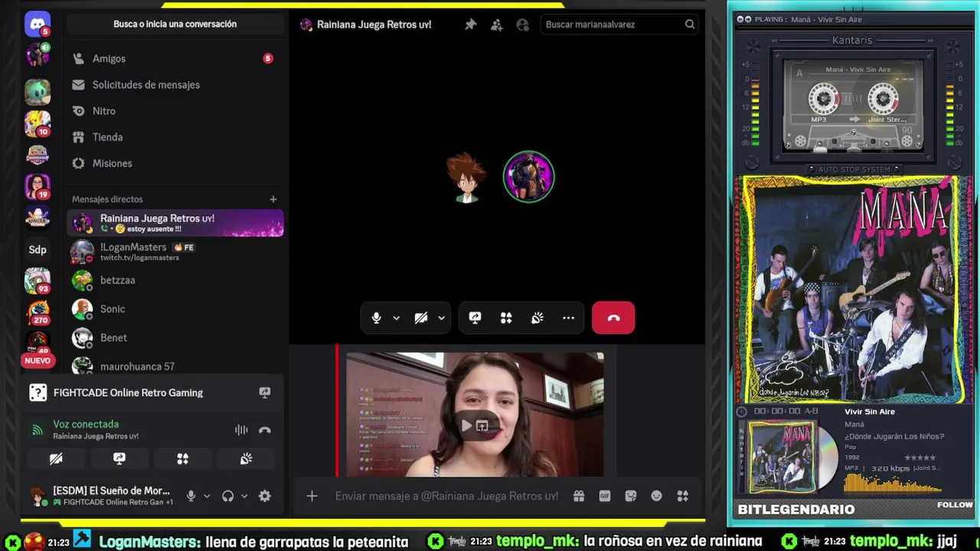The width and height of the screenshot is (980, 551).
Task: Show user profile icon in header
Action: pyautogui.click(x=523, y=24)
